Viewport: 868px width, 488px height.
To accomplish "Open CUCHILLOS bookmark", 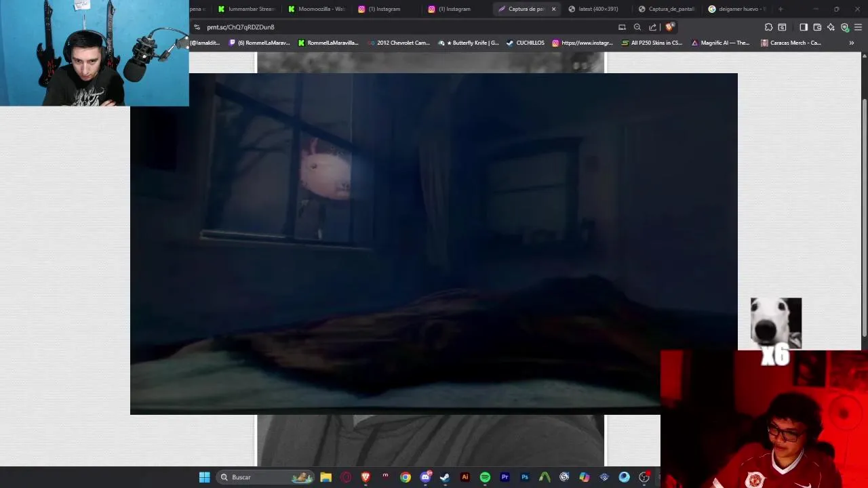I will click(526, 43).
